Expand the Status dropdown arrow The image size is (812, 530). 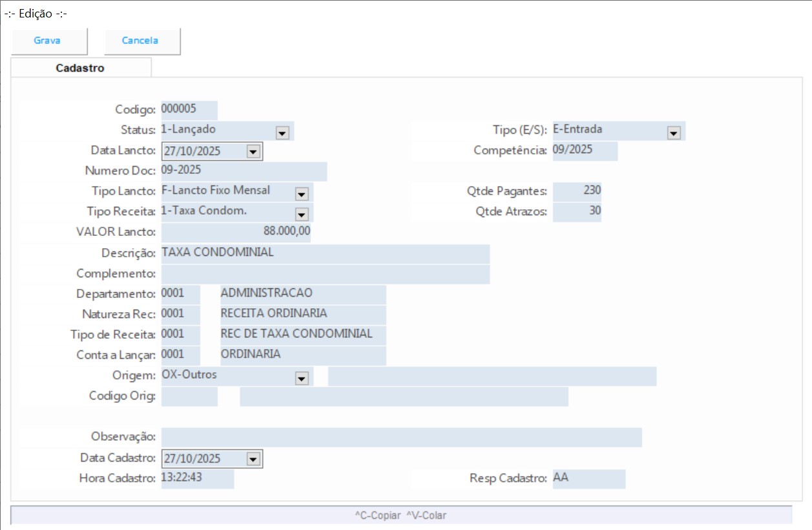pos(282,132)
